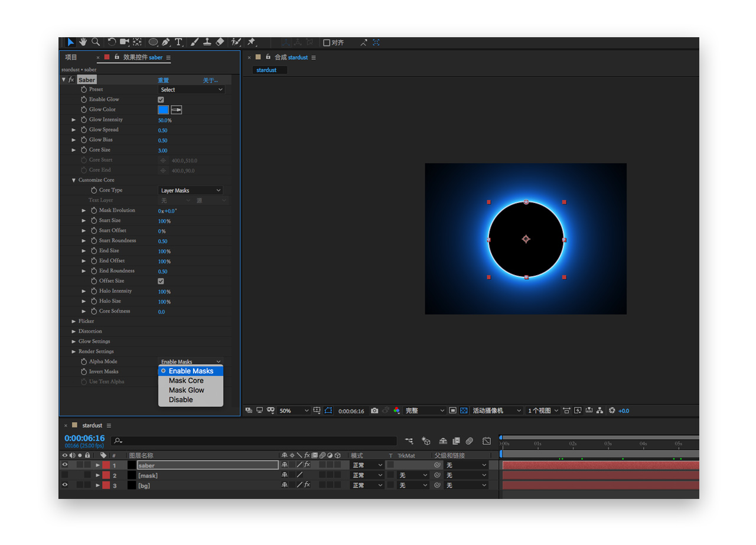The image size is (756, 545).
Task: Click the current time 0:00:06:16 display
Action: tap(84, 438)
